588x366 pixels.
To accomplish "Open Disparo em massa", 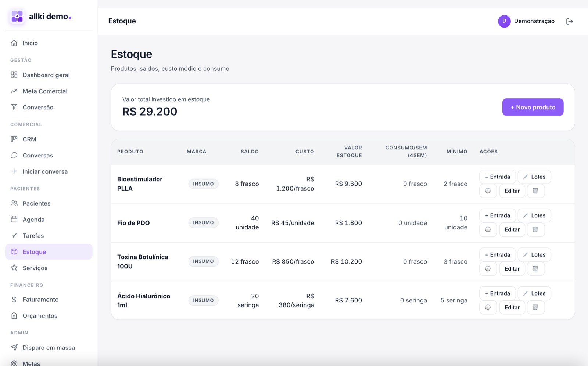I will point(49,348).
